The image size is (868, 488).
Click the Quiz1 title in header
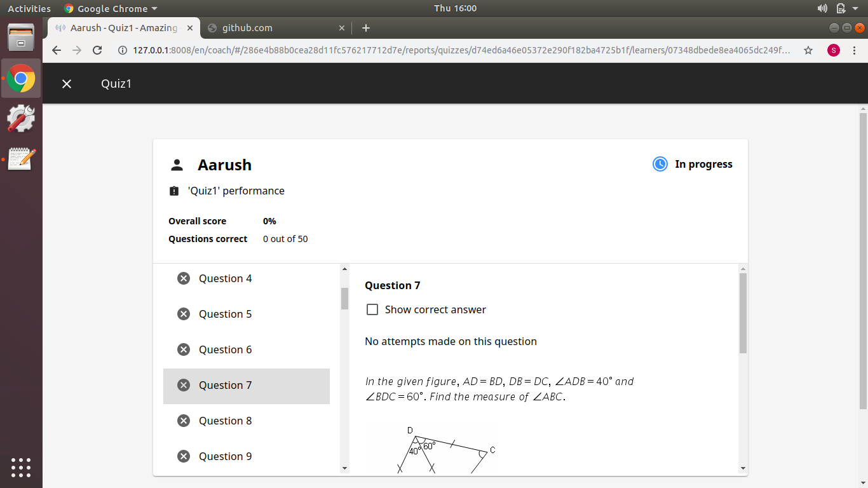coord(116,84)
